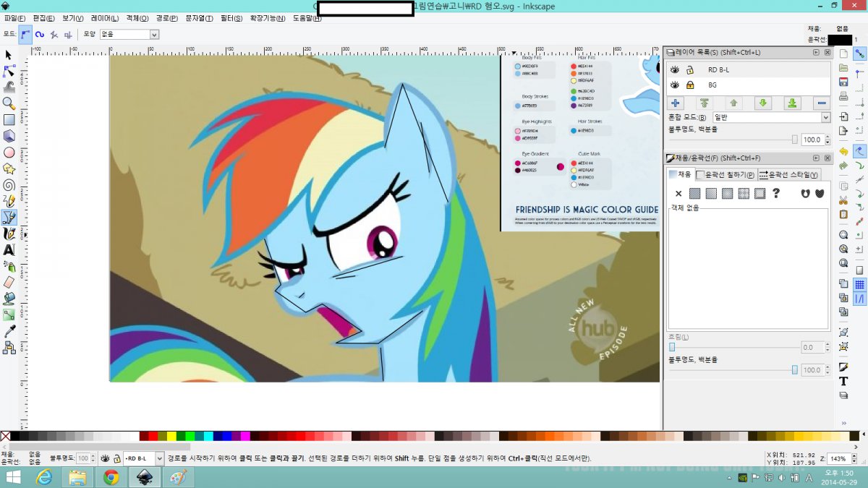Pick red swatch from palette bar
868x488 pixels.
[153, 436]
